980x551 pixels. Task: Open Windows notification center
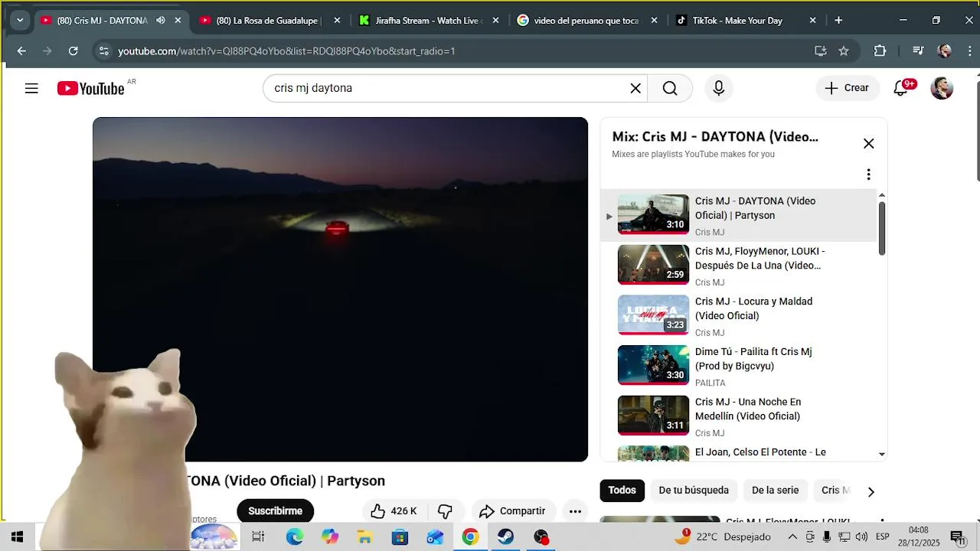coord(956,537)
